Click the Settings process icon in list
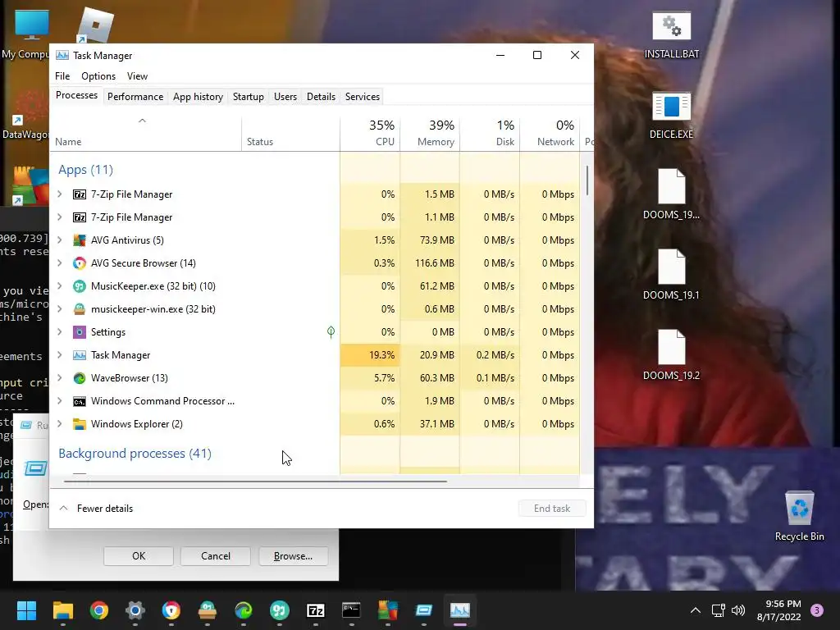Image resolution: width=840 pixels, height=630 pixels. click(x=80, y=332)
